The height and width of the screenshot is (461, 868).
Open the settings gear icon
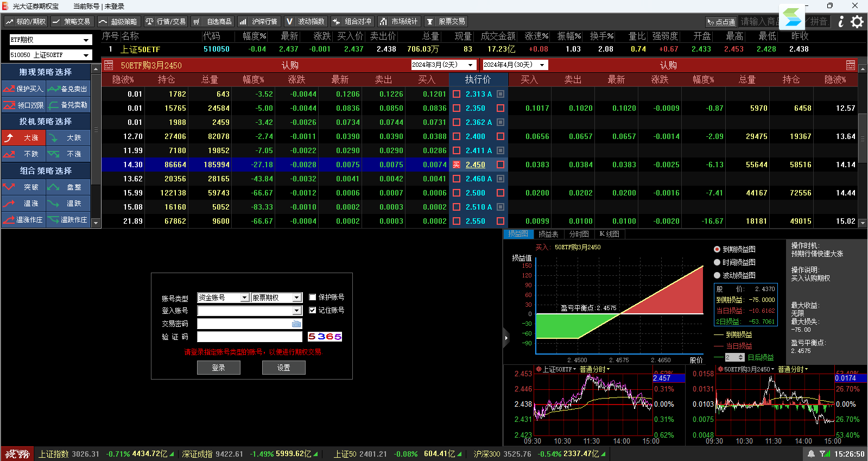tap(857, 22)
